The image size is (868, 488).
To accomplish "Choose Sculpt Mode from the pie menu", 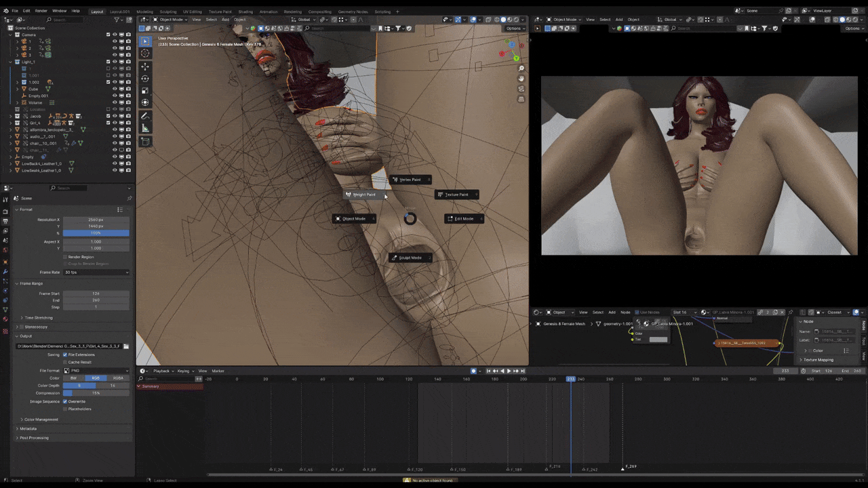I will coord(410,258).
